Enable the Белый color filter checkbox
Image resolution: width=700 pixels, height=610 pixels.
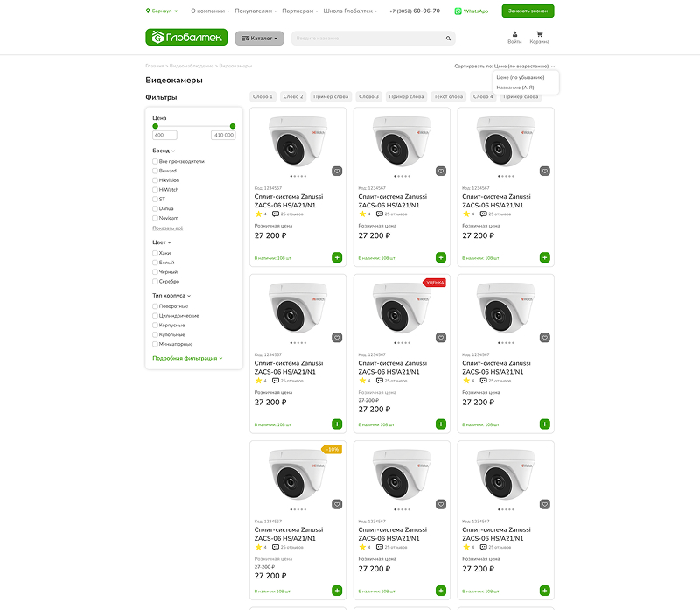pos(155,263)
